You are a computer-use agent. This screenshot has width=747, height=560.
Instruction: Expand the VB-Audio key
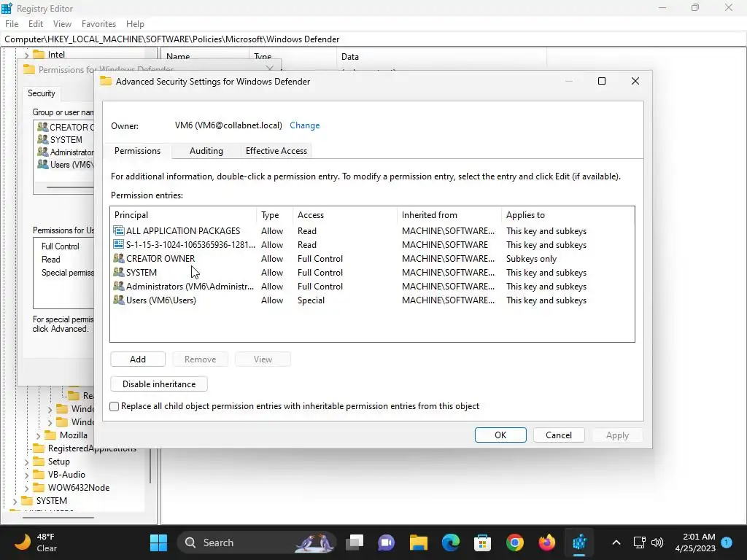(27, 475)
